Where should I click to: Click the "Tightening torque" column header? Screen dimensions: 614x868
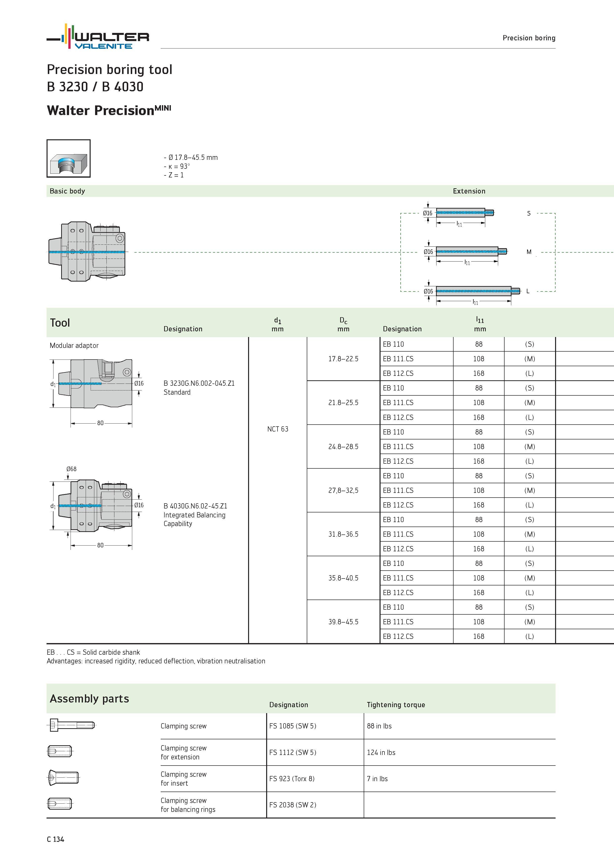click(396, 705)
